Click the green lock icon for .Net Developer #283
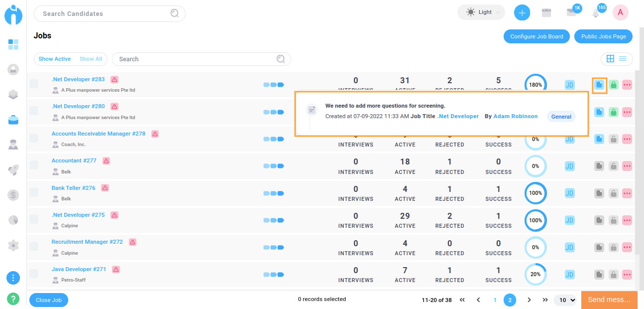Viewport: 644px width, 309px height. 614,85
